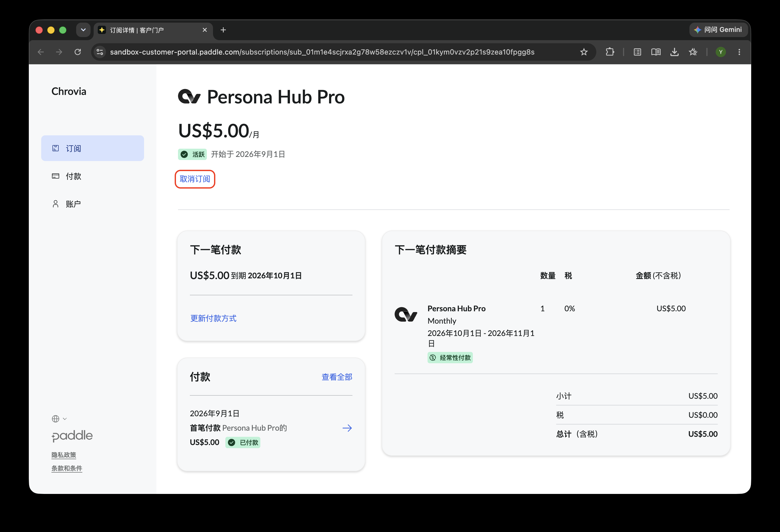Click 查看全部 payments link
The width and height of the screenshot is (780, 532).
click(337, 377)
